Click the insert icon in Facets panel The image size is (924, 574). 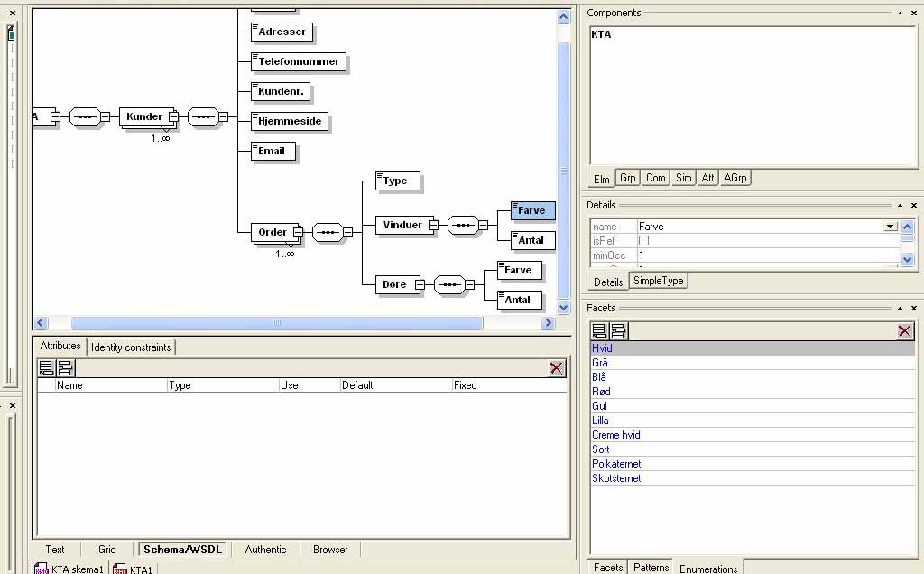618,330
